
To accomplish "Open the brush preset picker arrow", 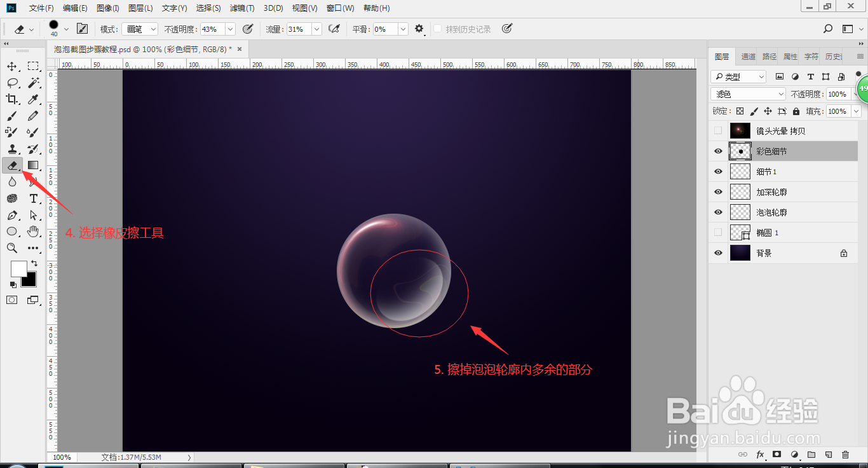I will coord(66,29).
